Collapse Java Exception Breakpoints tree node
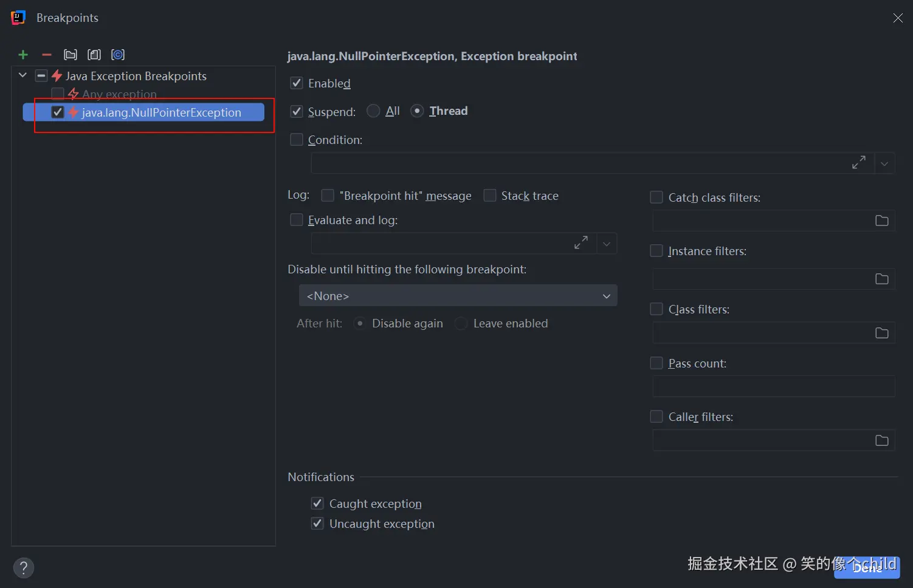This screenshot has width=913, height=588. point(23,75)
